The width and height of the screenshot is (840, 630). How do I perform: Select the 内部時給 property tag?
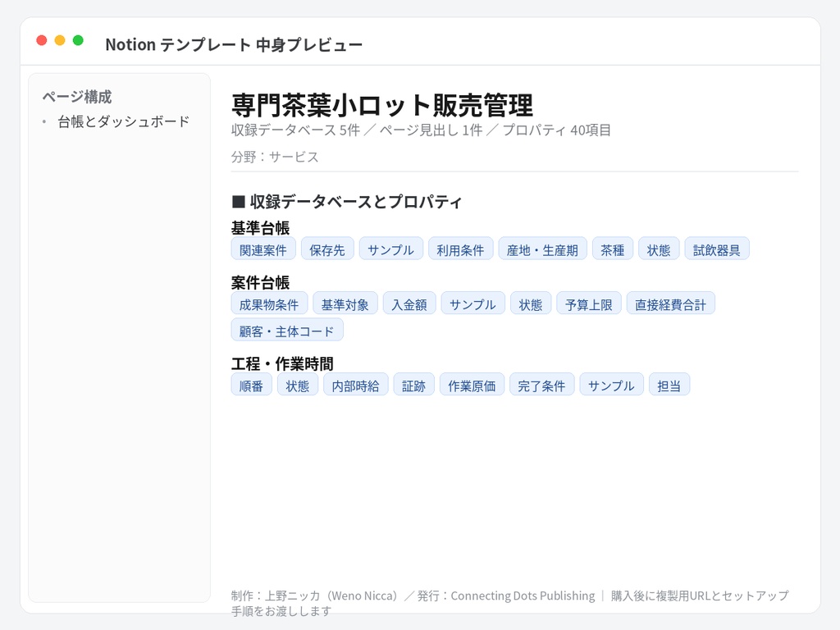pos(356,386)
